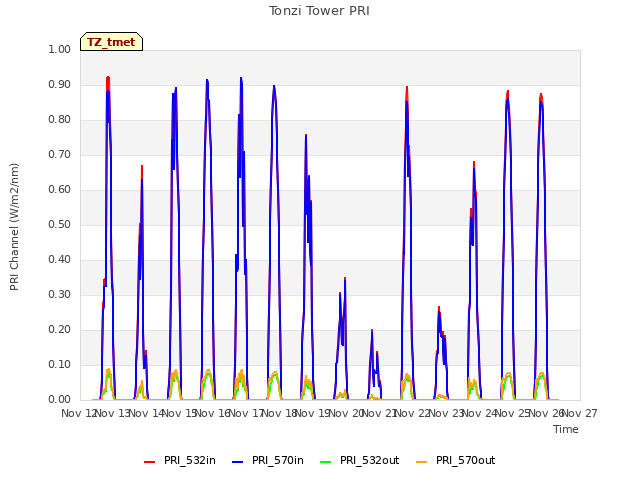Click the blue PRI_570in legend swatch
Viewport: 640px width, 480px height.
[x=238, y=462]
